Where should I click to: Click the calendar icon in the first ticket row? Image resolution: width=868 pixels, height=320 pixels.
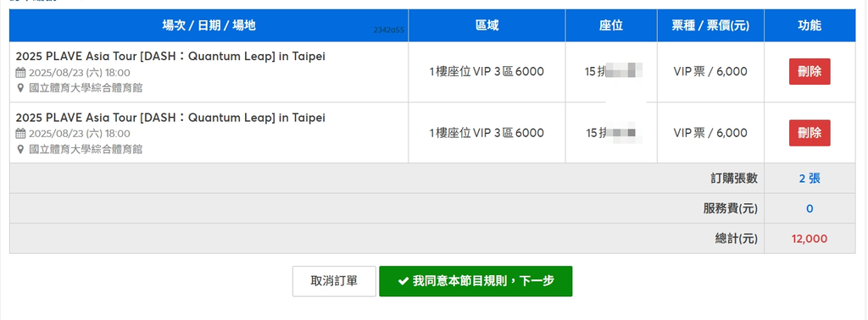click(x=20, y=73)
